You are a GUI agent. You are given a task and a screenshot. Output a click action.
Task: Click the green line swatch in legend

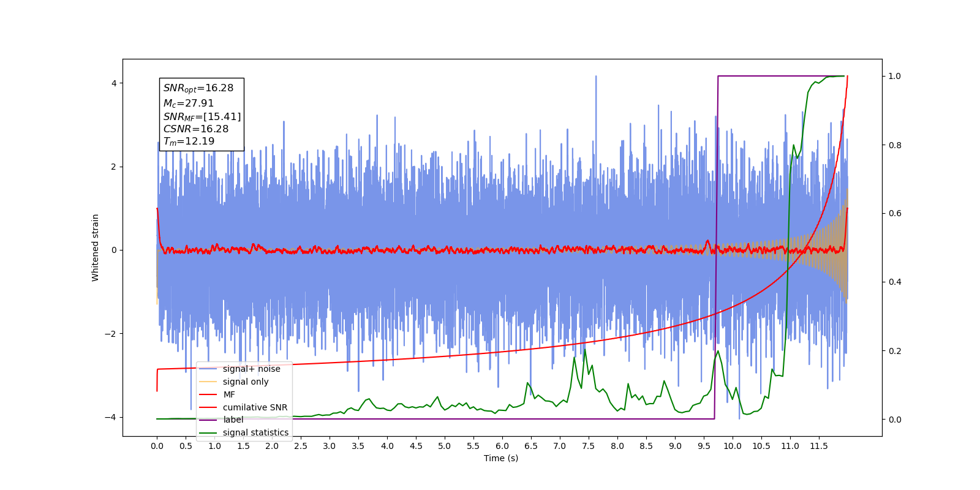click(x=209, y=432)
